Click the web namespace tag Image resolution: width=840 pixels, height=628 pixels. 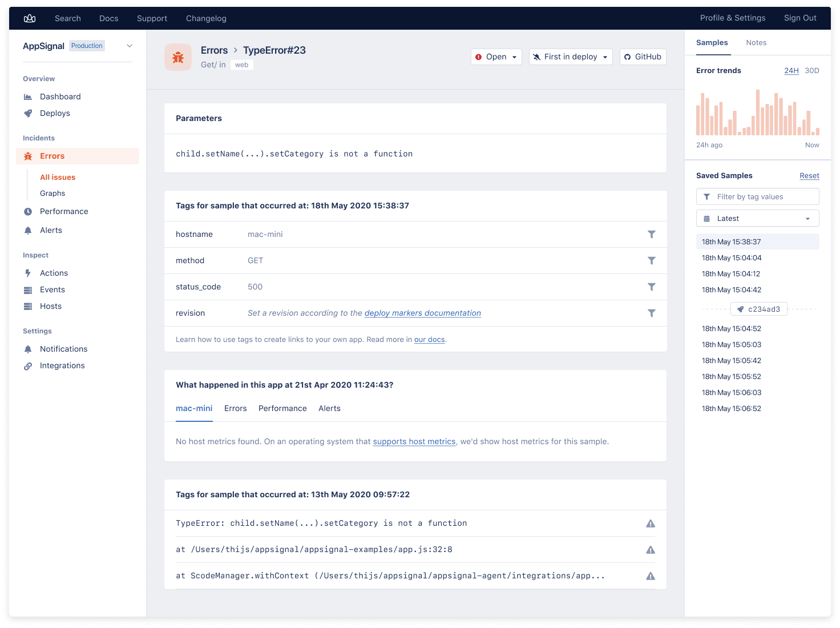coord(242,65)
